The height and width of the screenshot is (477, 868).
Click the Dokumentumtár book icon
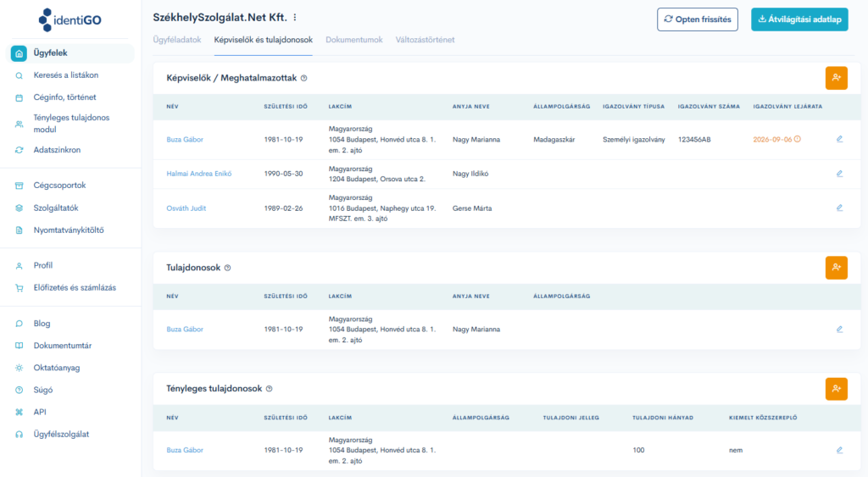[19, 346]
